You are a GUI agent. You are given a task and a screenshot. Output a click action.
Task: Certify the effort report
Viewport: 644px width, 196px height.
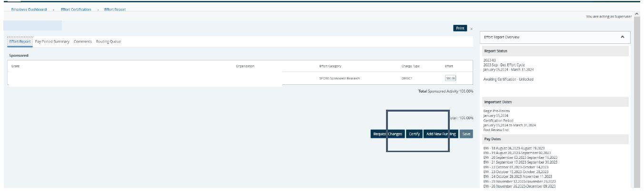coord(414,134)
